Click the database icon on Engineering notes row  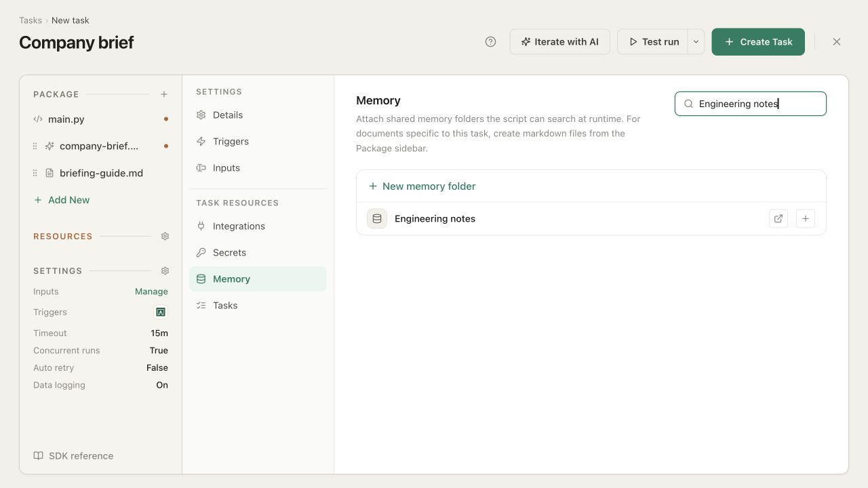point(377,219)
